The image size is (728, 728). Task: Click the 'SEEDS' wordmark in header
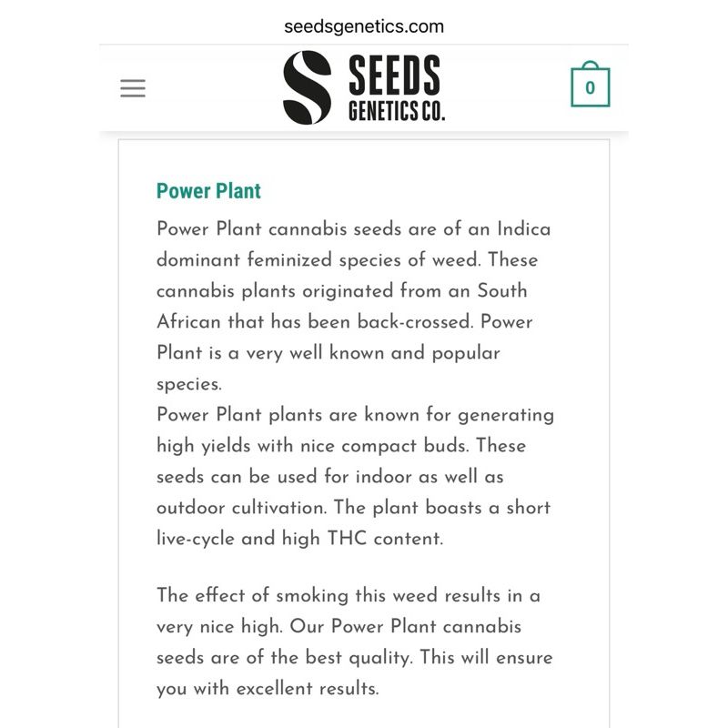pyautogui.click(x=395, y=76)
